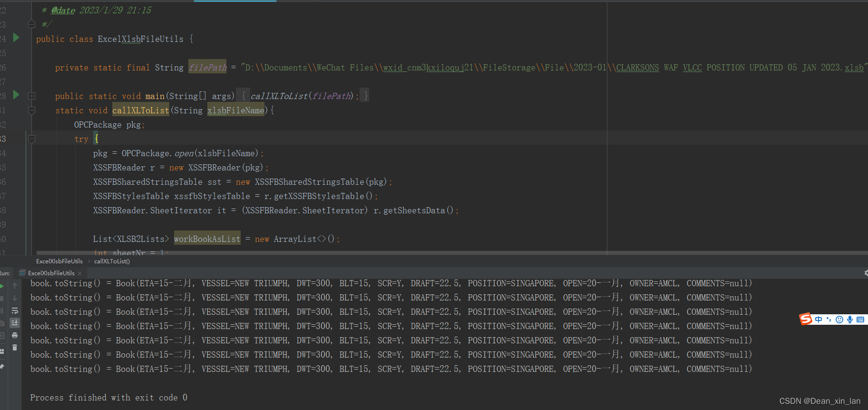Click the callXLToList() breadcrumb
The image size is (868, 410).
click(x=112, y=261)
